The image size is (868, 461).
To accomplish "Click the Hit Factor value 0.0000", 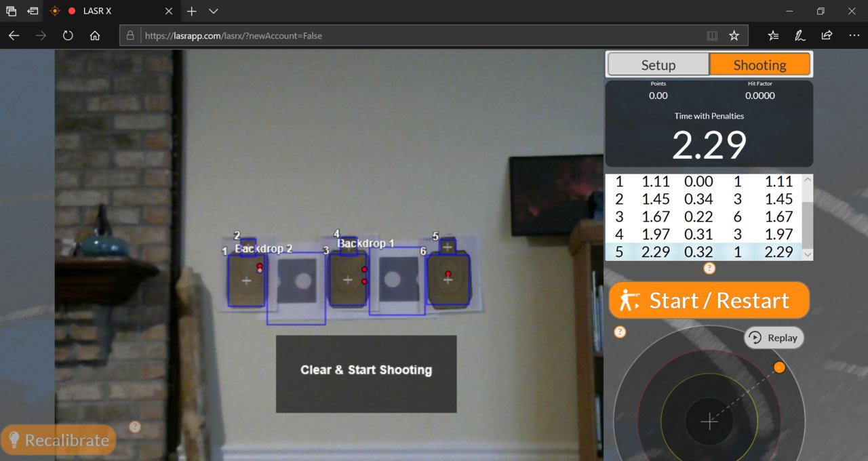I will coord(760,96).
